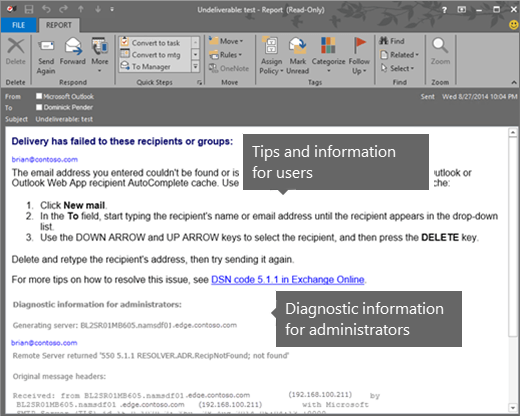The image size is (520, 416).
Task: Open the Select dropdown
Action: point(397,68)
